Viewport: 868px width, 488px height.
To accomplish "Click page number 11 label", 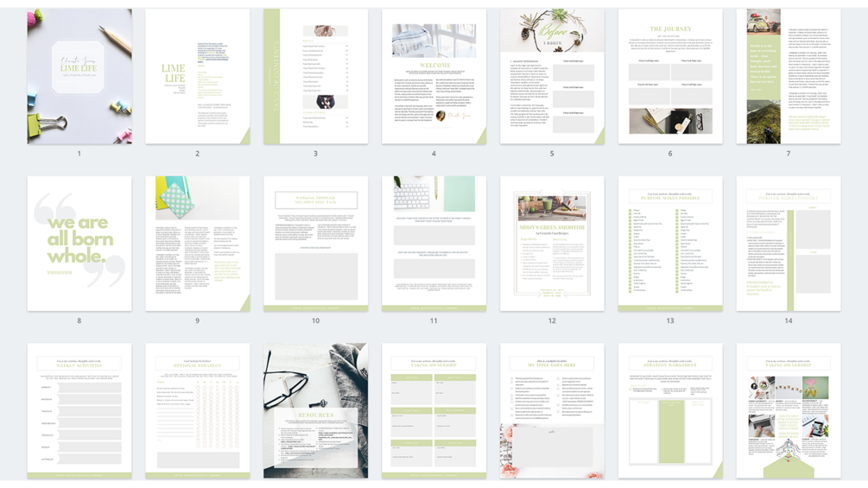I will click(x=434, y=320).
